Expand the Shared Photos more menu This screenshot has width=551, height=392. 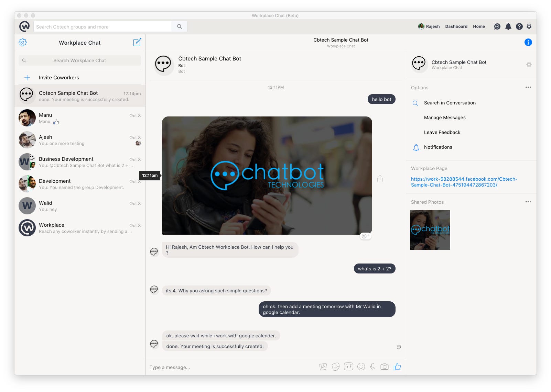click(528, 202)
